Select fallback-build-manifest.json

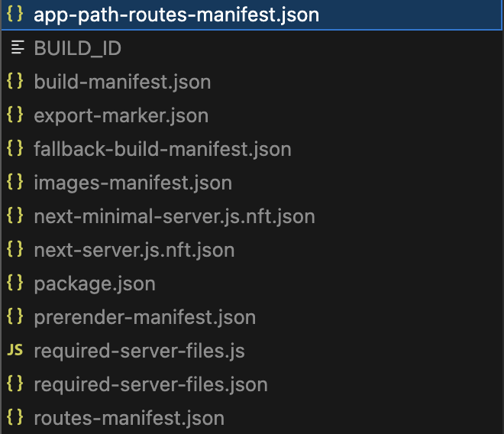(163, 149)
